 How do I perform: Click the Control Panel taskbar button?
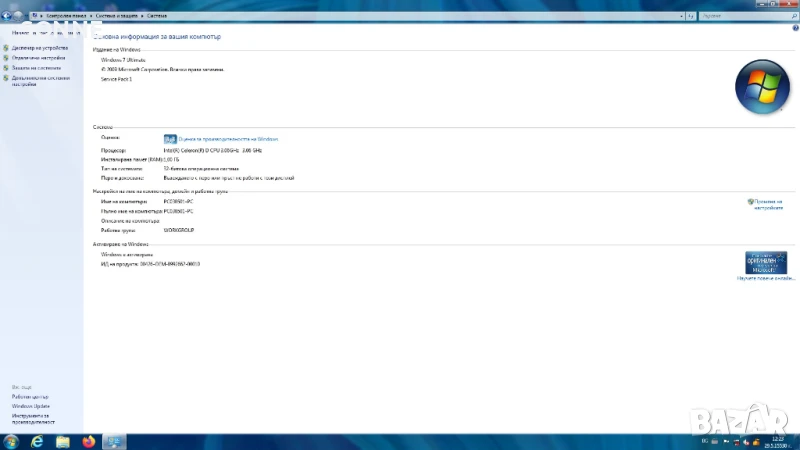pyautogui.click(x=115, y=441)
